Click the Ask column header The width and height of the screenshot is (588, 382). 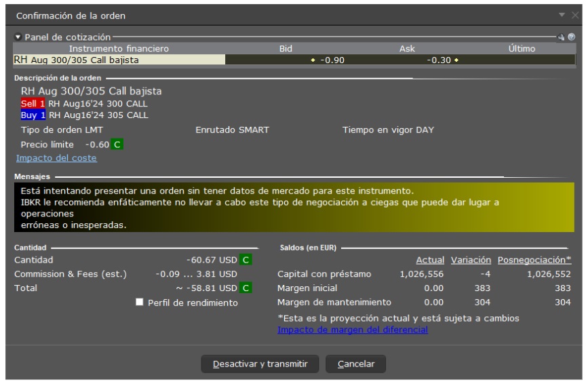(407, 48)
